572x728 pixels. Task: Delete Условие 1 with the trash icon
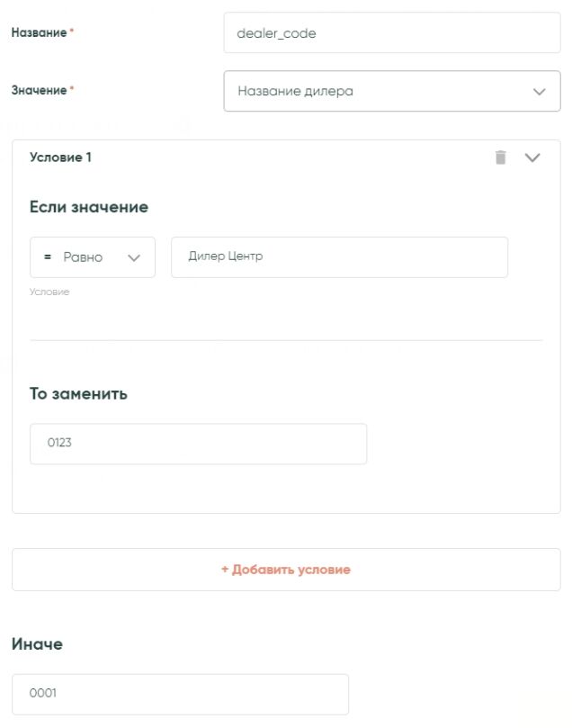(x=501, y=157)
